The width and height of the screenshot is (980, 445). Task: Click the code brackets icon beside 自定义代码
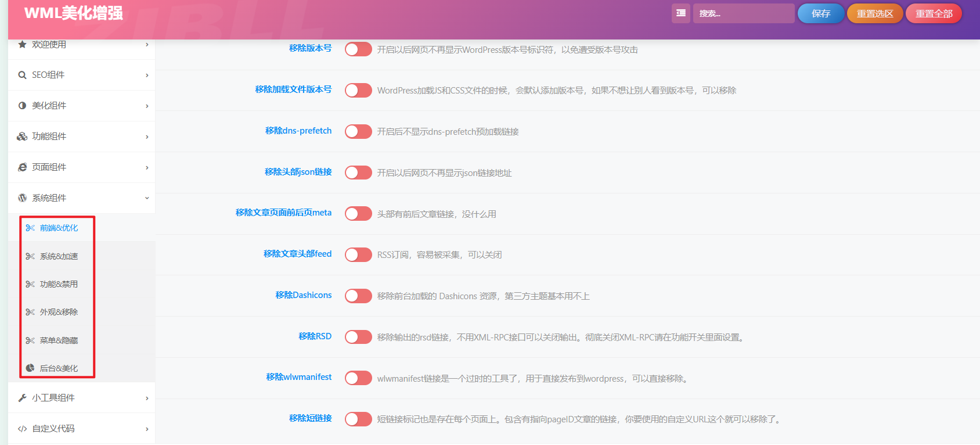point(22,429)
